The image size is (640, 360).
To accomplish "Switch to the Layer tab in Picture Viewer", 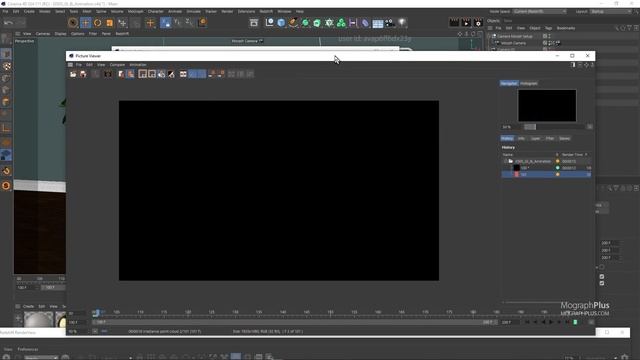I will pyautogui.click(x=535, y=138).
